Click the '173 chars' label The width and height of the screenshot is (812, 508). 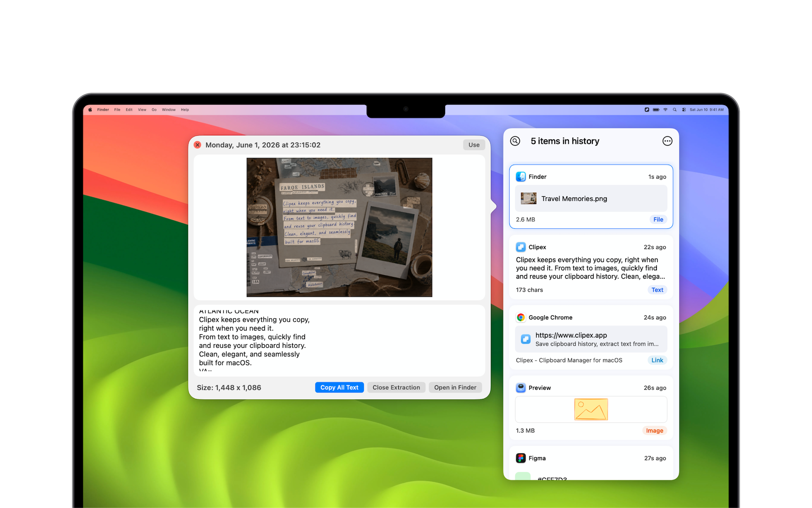point(530,290)
